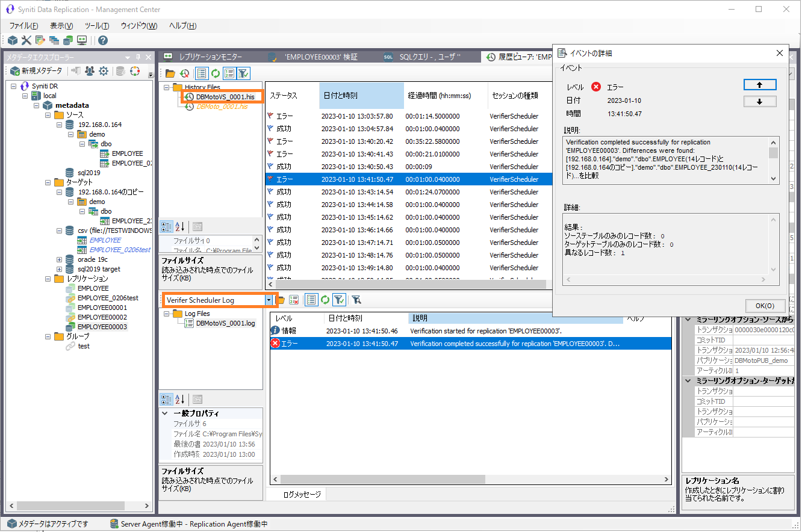The width and height of the screenshot is (802, 532).
Task: Open a history file with the folder icon
Action: point(170,73)
